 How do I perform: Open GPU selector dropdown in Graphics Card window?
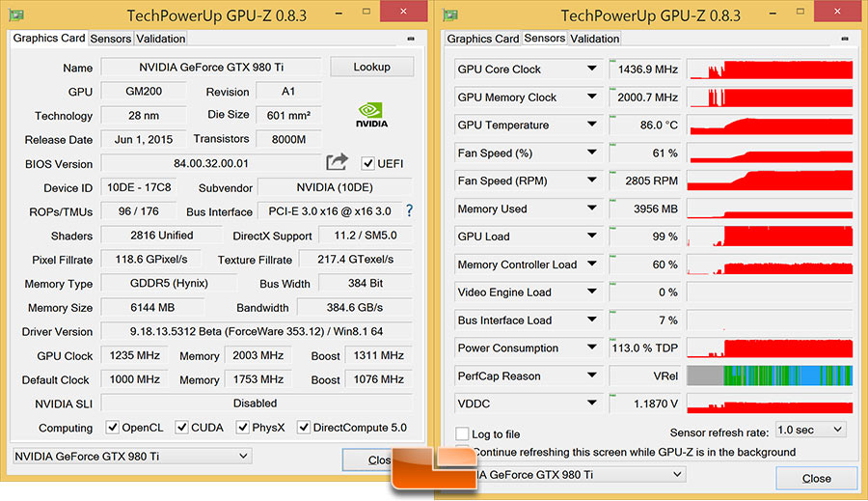coord(131,456)
